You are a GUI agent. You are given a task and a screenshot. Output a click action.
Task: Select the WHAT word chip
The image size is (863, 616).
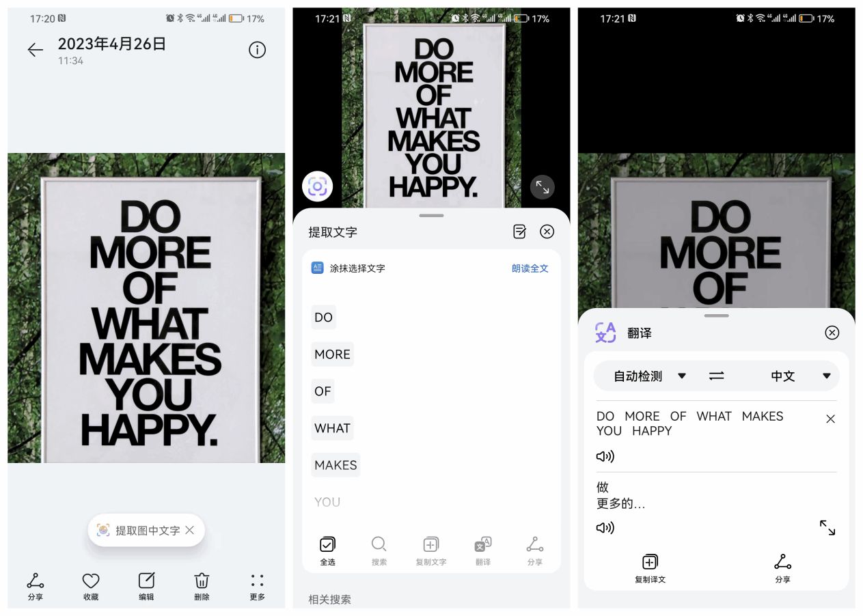coord(332,428)
